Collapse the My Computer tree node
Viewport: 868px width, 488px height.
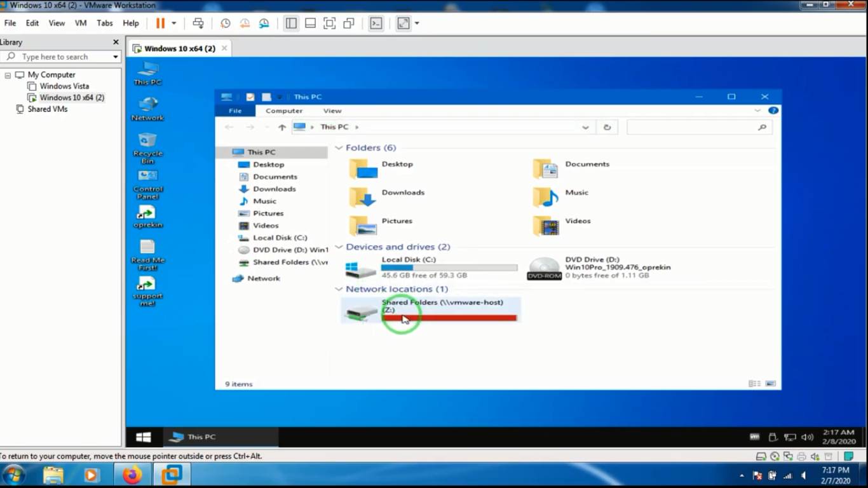tap(8, 75)
